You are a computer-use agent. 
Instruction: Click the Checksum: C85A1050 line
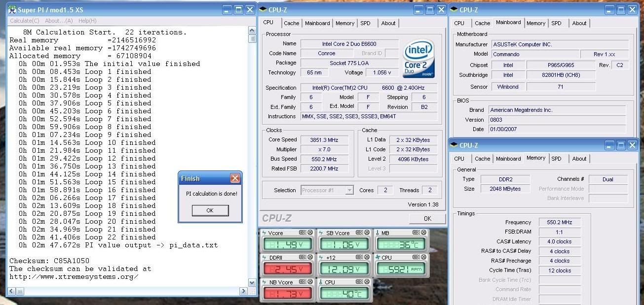pos(49,261)
